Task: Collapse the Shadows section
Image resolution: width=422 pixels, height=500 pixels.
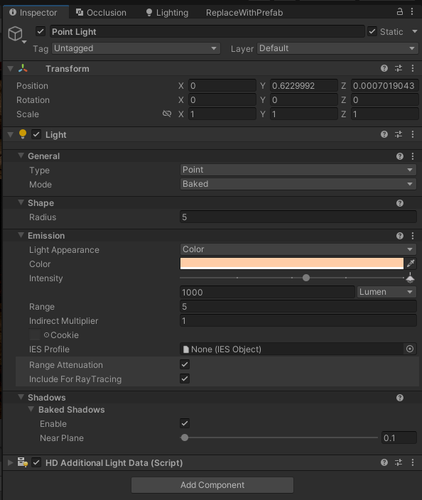Action: [21, 397]
